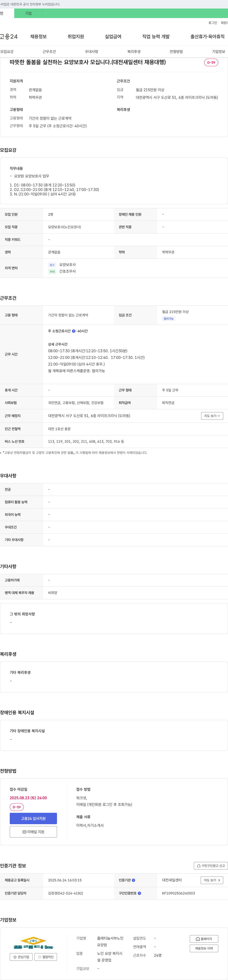Click the 플래티늄서부노인 요양원 company name

(110, 942)
